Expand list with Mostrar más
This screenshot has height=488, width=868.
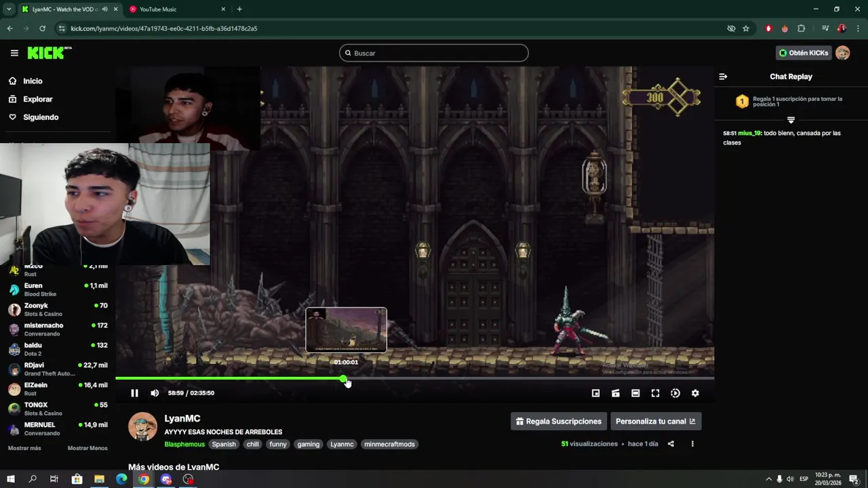(24, 448)
